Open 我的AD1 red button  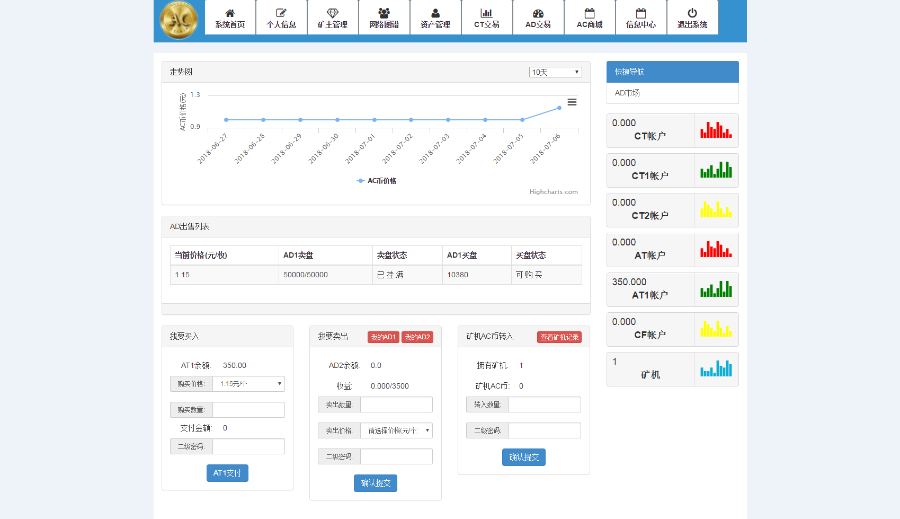coord(383,337)
